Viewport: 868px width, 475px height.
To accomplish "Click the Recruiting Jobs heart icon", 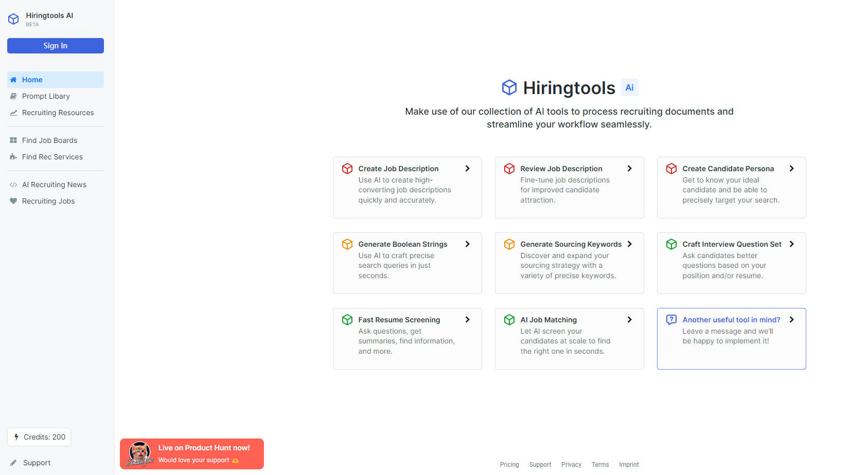I will (13, 201).
